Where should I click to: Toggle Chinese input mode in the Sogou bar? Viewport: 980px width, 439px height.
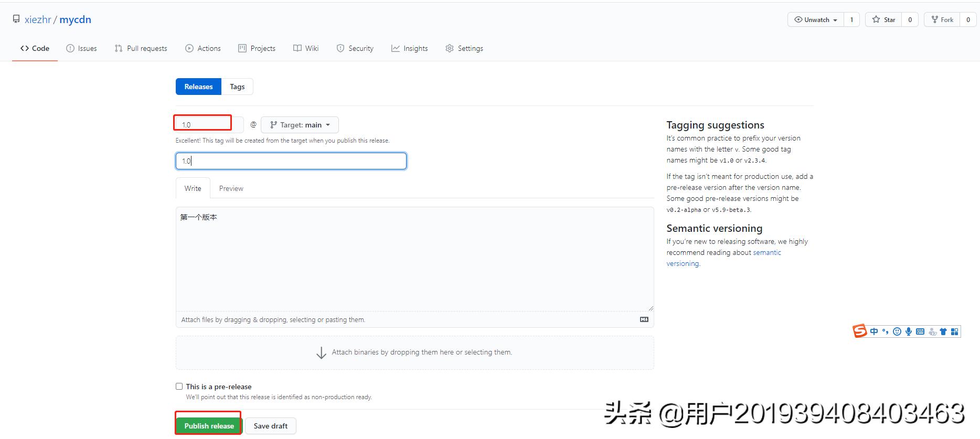(874, 331)
